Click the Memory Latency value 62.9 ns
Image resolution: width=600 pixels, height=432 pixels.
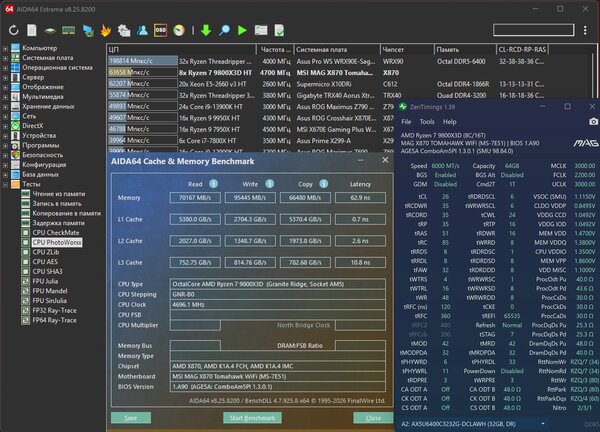click(x=360, y=197)
